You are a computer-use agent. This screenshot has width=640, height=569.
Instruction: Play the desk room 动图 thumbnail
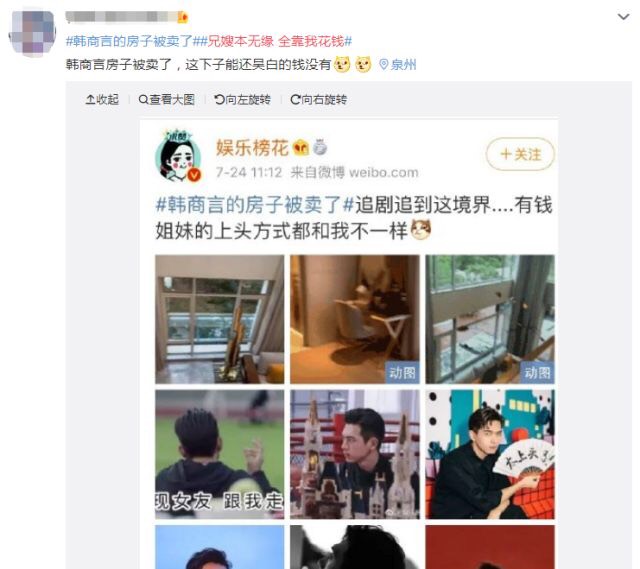355,319
